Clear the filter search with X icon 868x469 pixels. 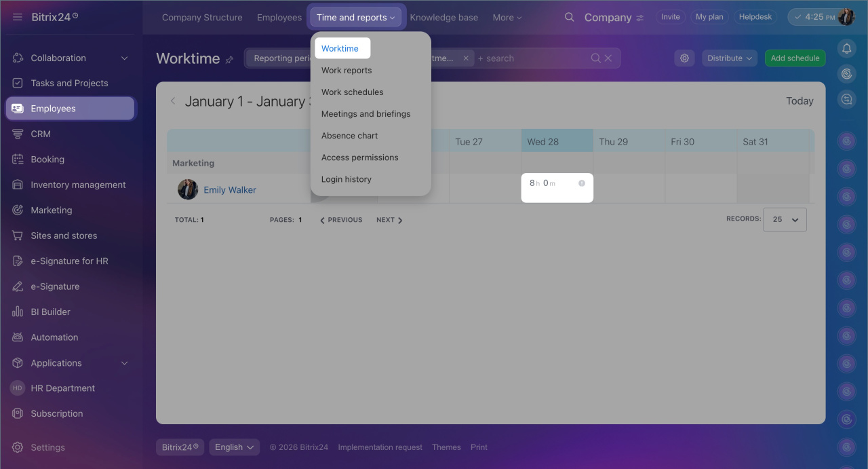coord(608,58)
